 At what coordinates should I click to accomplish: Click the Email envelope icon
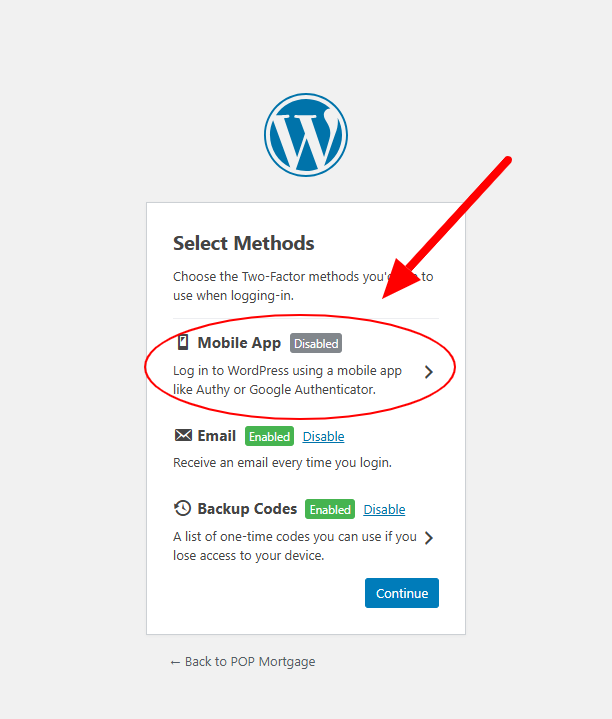pyautogui.click(x=183, y=435)
